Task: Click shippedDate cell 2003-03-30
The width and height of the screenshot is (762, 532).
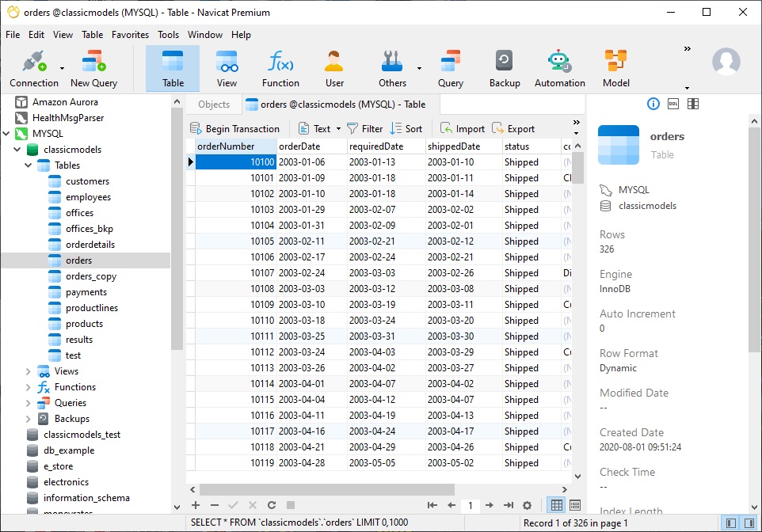Action: click(x=463, y=336)
